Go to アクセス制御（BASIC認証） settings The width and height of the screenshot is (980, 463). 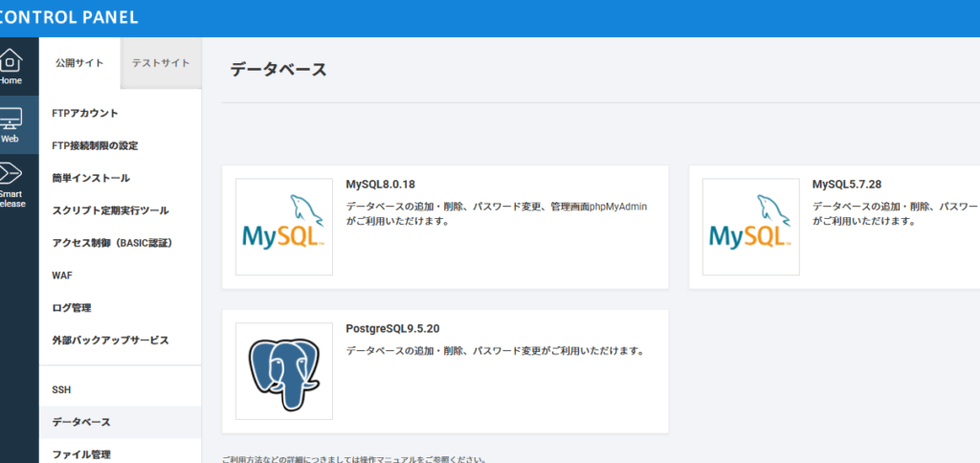click(x=111, y=243)
